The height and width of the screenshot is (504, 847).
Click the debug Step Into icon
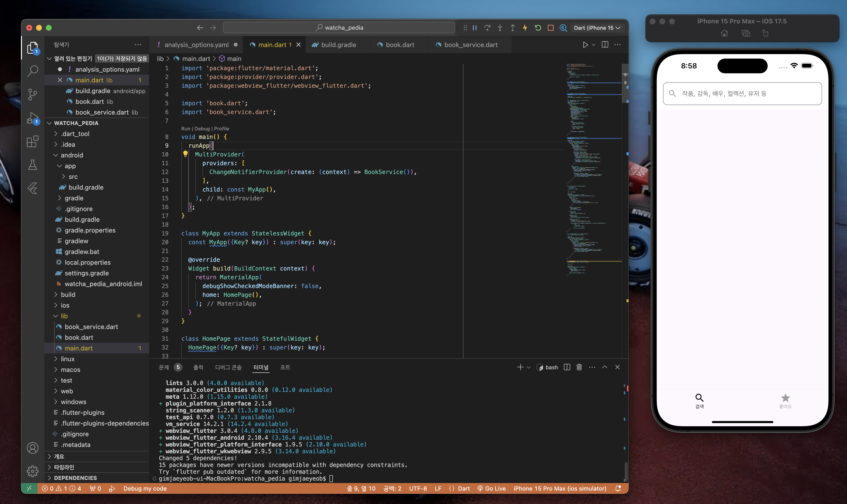(x=500, y=28)
